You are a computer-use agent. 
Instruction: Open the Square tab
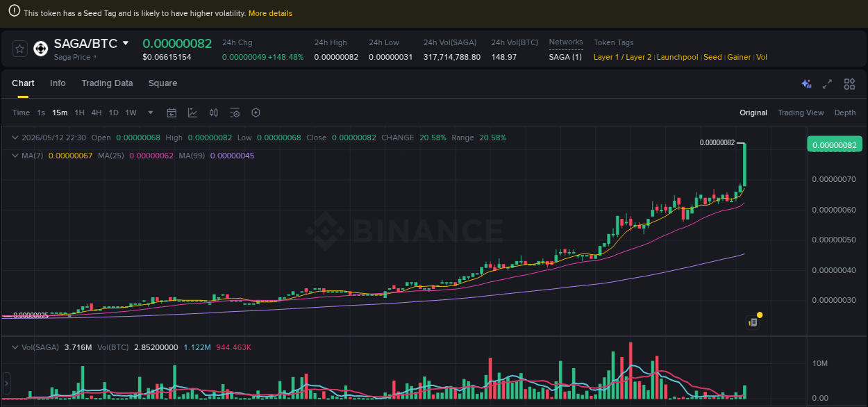[x=162, y=83]
